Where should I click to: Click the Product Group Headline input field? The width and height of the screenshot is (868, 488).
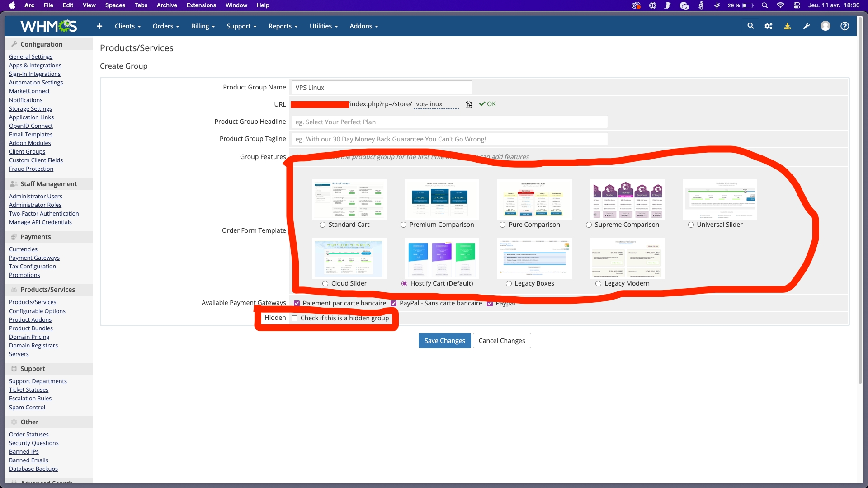(x=449, y=122)
